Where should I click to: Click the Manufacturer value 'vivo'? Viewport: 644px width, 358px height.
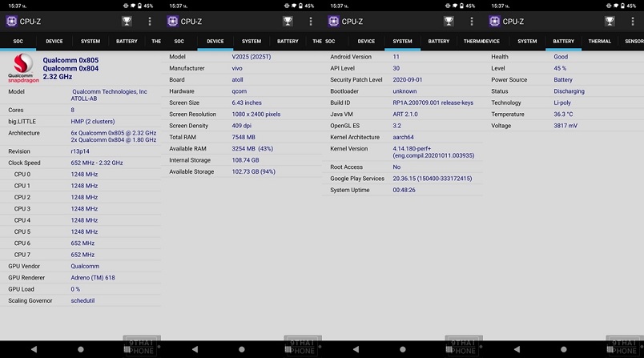pos(237,68)
